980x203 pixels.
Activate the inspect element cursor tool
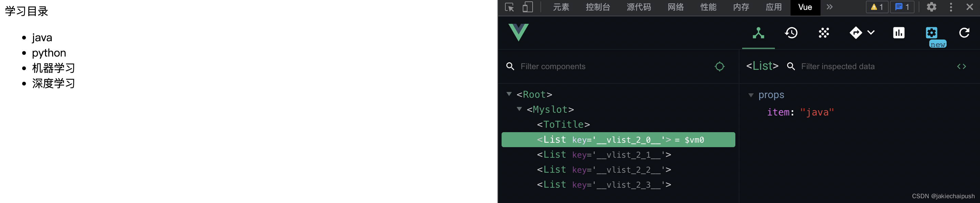click(x=509, y=7)
